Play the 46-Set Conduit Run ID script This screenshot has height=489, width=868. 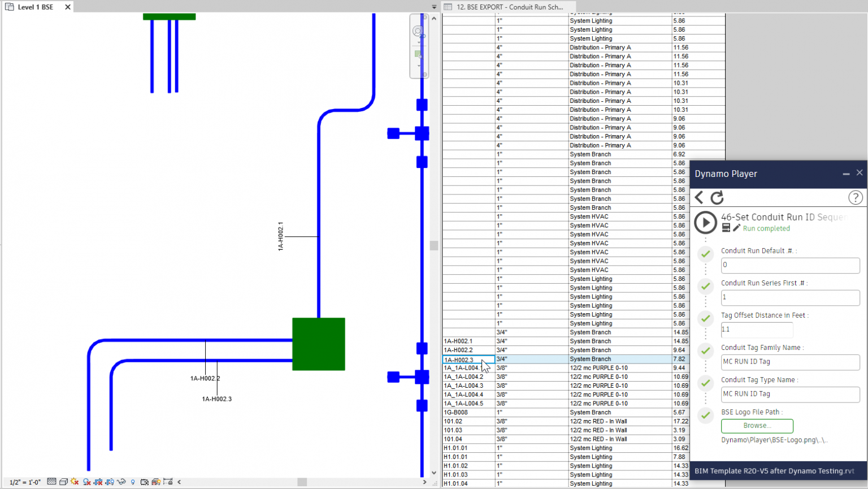(x=705, y=222)
